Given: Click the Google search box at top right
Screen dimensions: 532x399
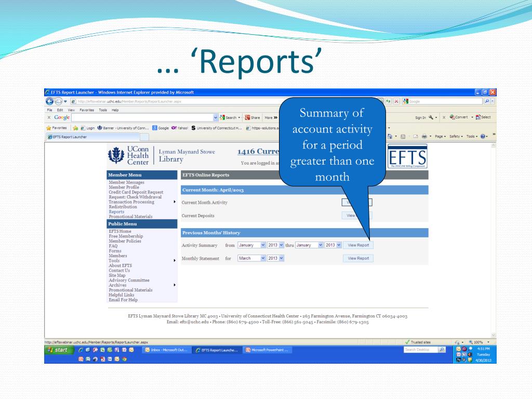Looking at the screenshot, I should pyautogui.click(x=442, y=101).
